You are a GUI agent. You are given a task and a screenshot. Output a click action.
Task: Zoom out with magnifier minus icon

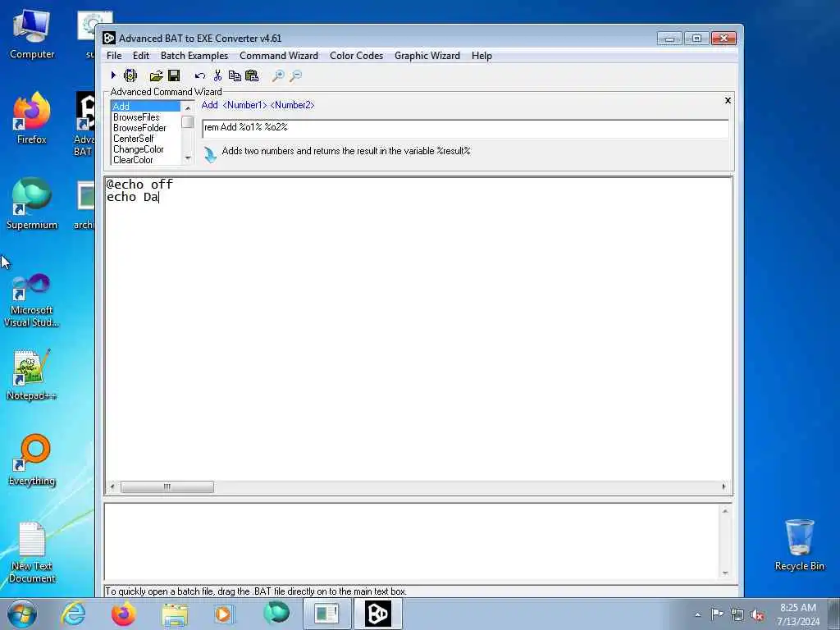click(x=295, y=75)
